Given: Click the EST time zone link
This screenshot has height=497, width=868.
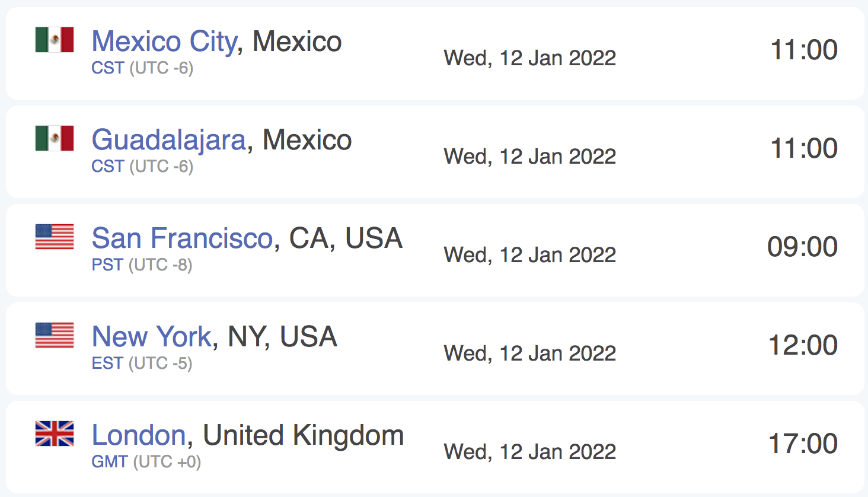Looking at the screenshot, I should [x=107, y=364].
